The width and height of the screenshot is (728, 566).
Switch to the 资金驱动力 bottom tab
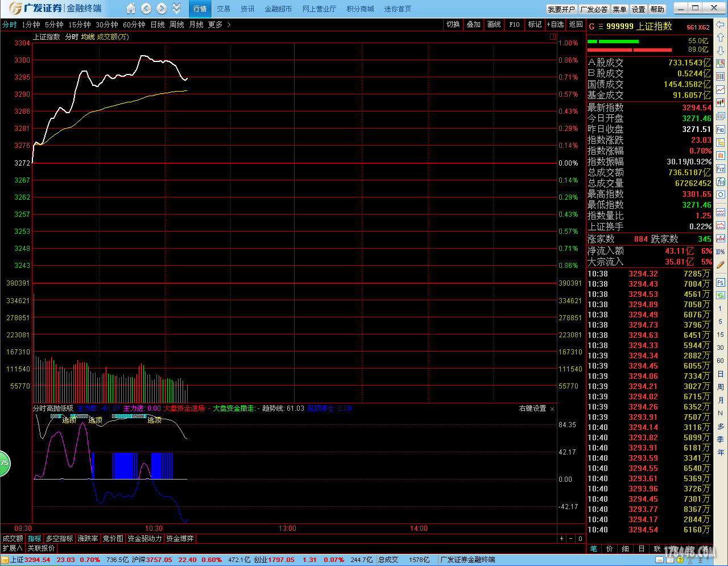tap(145, 539)
